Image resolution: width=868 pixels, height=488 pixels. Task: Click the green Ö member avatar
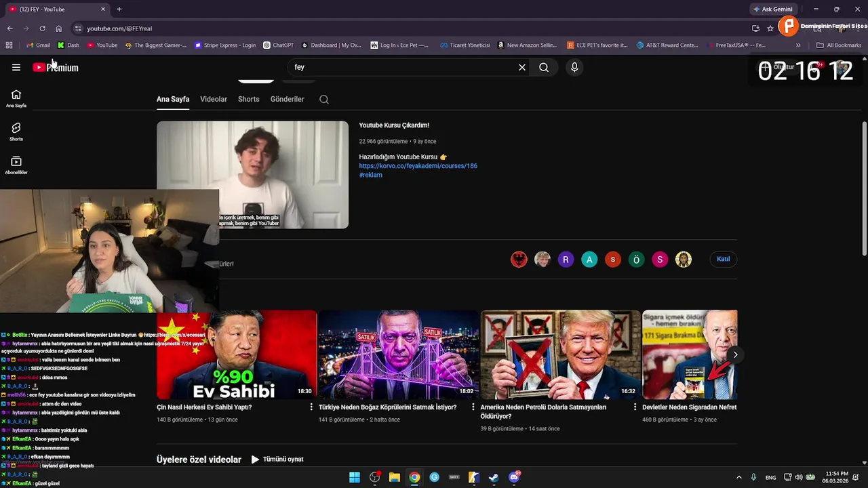pyautogui.click(x=636, y=259)
